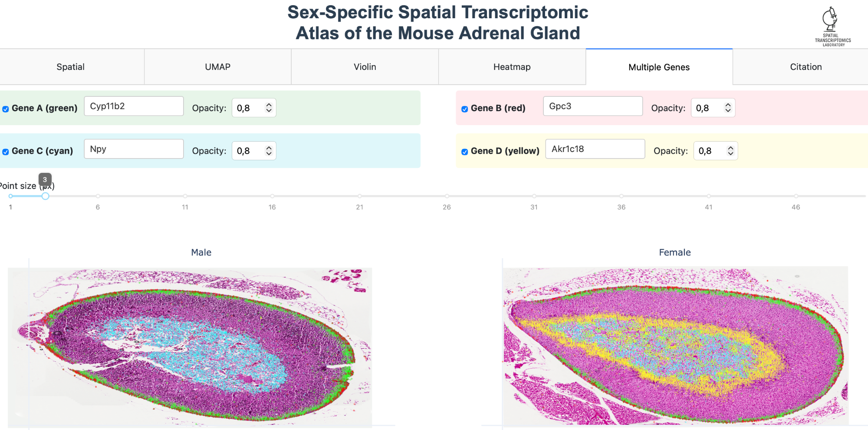The width and height of the screenshot is (868, 430).
Task: Click the Gene C opacity stepper up arrow
Action: [x=269, y=148]
